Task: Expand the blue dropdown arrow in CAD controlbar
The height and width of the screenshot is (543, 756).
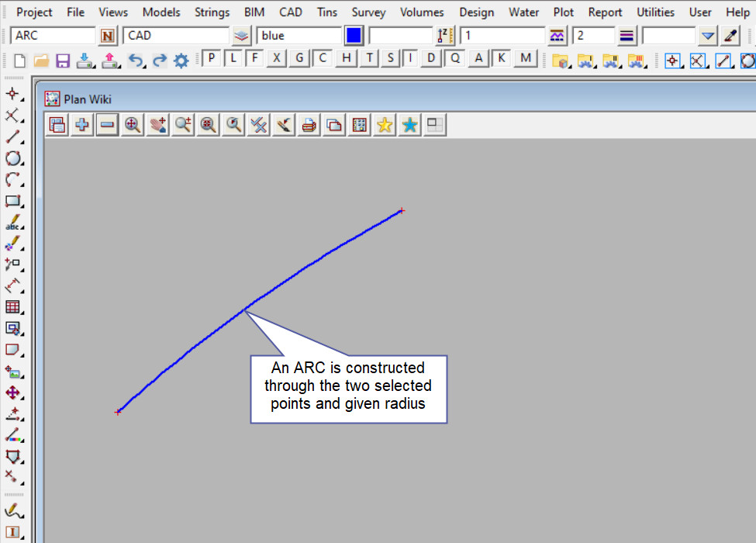Action: click(707, 36)
